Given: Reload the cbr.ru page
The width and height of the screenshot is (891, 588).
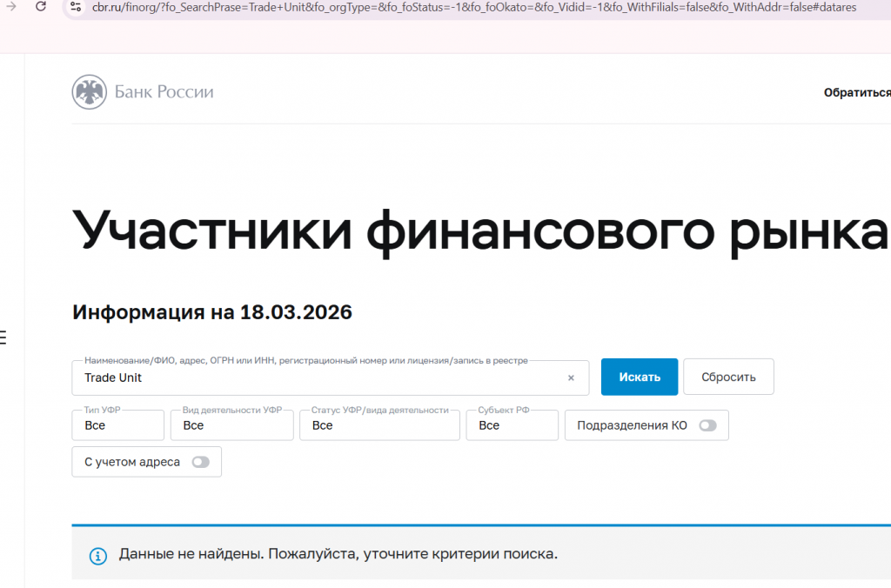Looking at the screenshot, I should 40,9.
